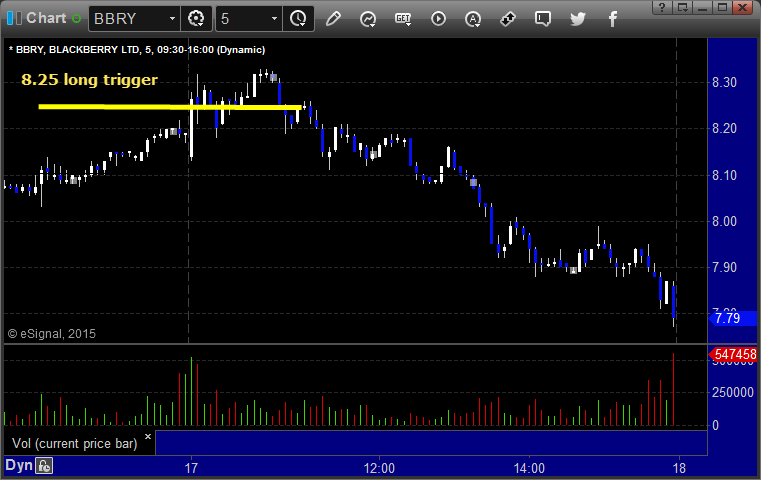Share chart on Facebook
The height and width of the screenshot is (480, 761).
[613, 19]
